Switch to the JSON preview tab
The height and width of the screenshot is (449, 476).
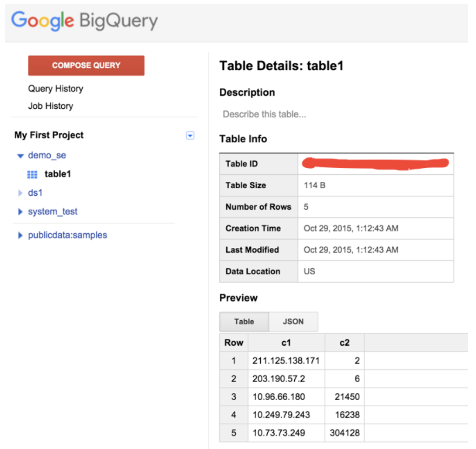[293, 322]
